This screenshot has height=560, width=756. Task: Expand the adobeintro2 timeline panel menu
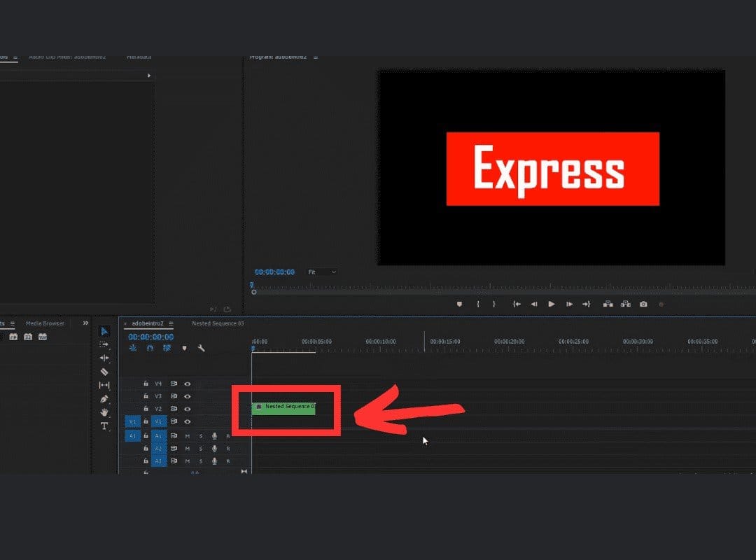[170, 324]
